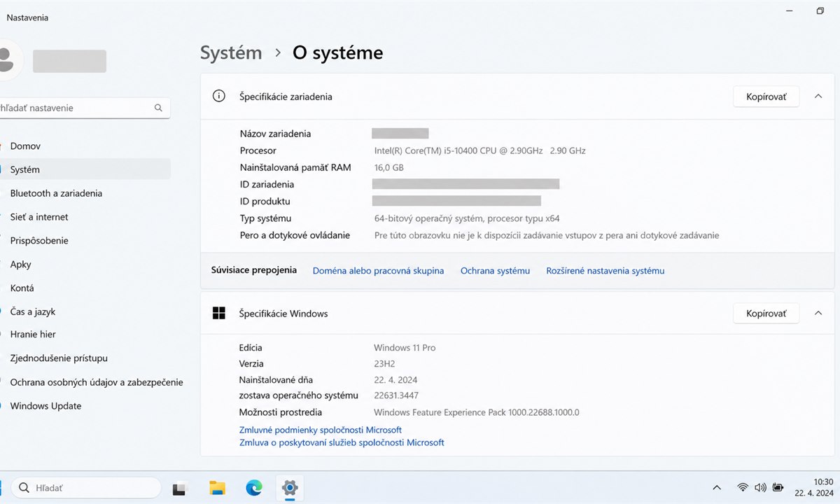Collapse the Špecifikácie zariadenia section chevron
840x504 pixels.
click(x=818, y=96)
